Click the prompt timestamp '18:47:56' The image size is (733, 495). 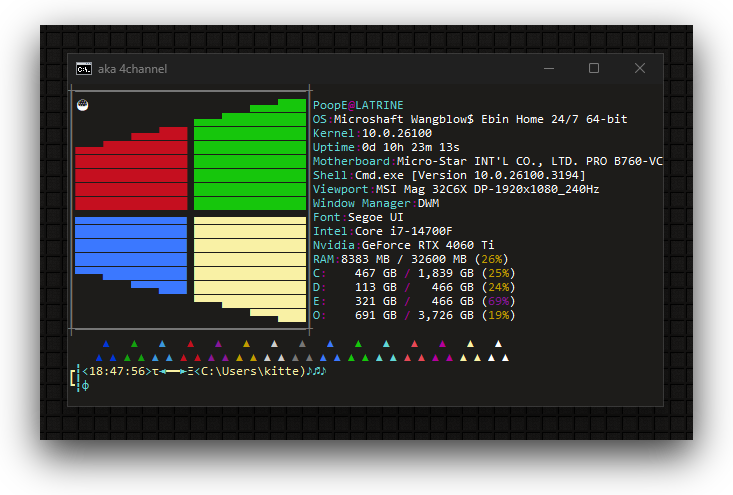[117, 371]
